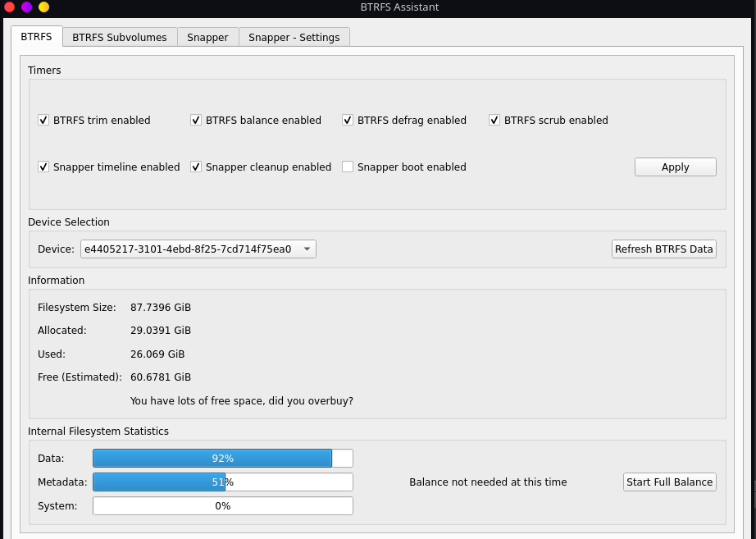Screen dimensions: 756x539
Task: Turn off Snapper timeline
Action: (x=43, y=167)
